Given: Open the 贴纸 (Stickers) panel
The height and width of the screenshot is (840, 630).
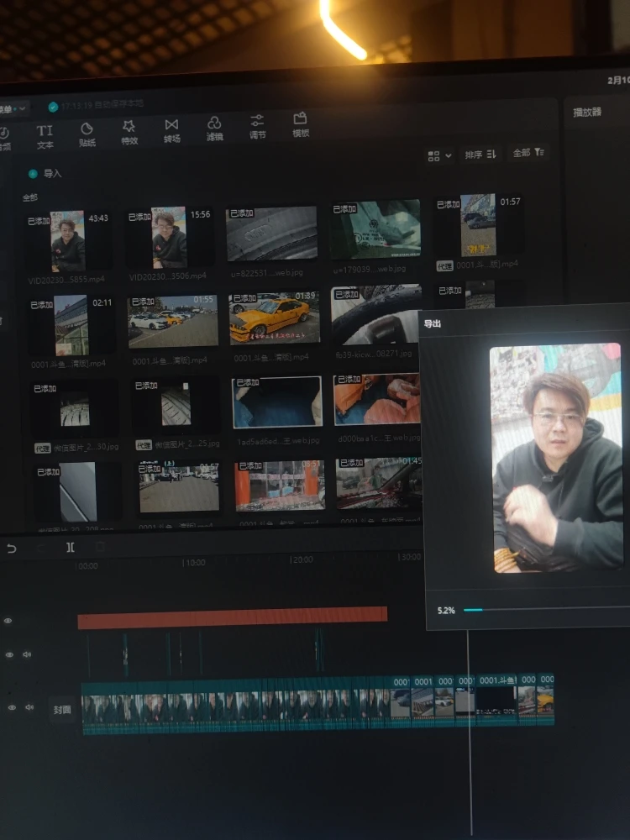Looking at the screenshot, I should point(87,134).
